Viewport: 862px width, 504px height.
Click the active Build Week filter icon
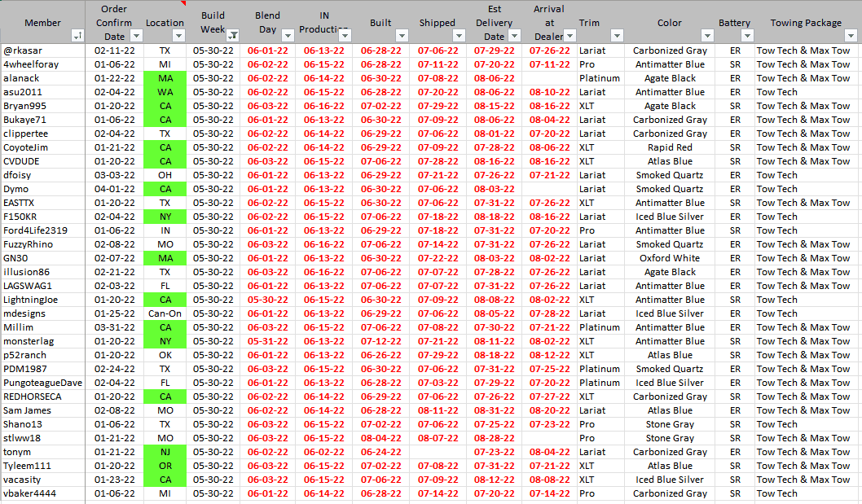coord(233,36)
